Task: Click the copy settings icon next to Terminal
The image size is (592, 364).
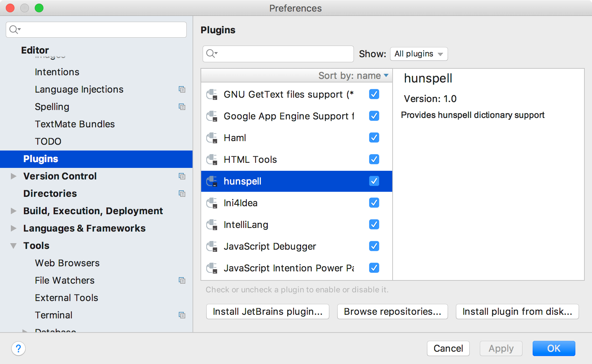Action: 182,315
